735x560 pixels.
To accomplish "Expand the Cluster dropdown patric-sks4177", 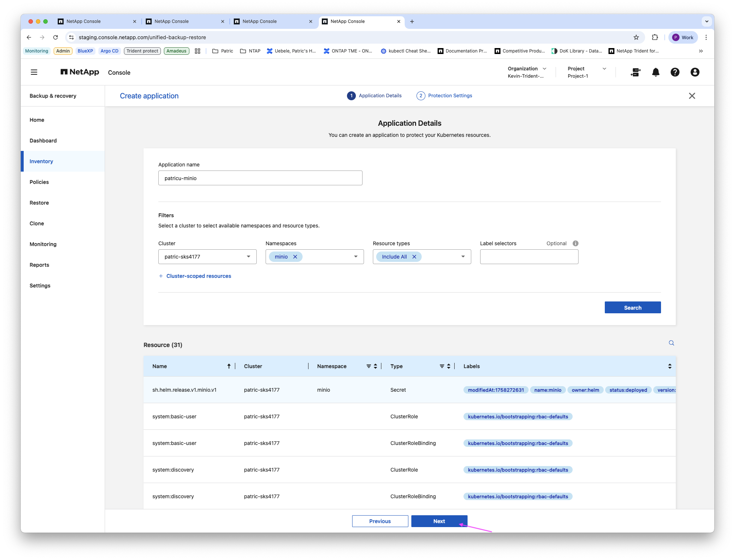I will pyautogui.click(x=208, y=257).
